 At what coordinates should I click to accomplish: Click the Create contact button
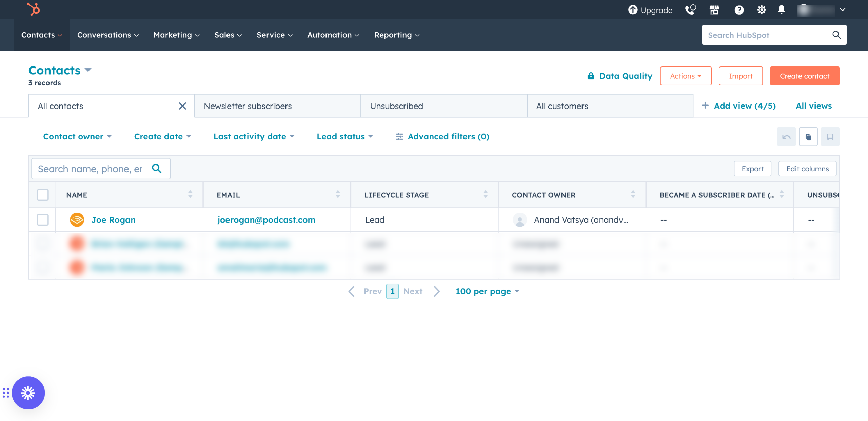[x=804, y=76]
